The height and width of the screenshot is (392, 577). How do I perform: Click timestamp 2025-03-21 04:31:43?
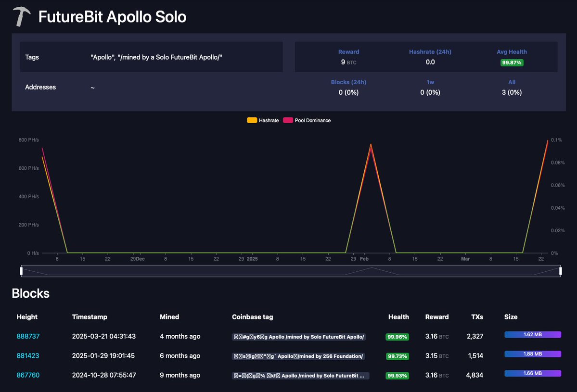pos(104,336)
